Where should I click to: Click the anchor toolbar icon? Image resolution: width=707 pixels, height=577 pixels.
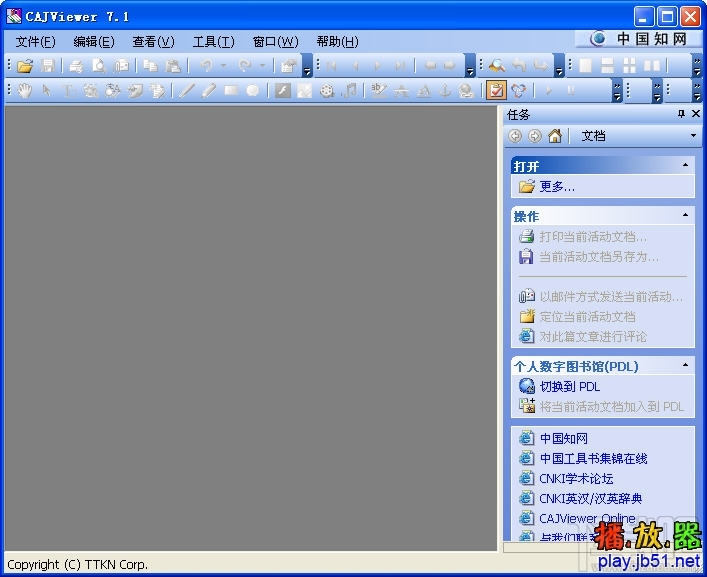coord(445,91)
